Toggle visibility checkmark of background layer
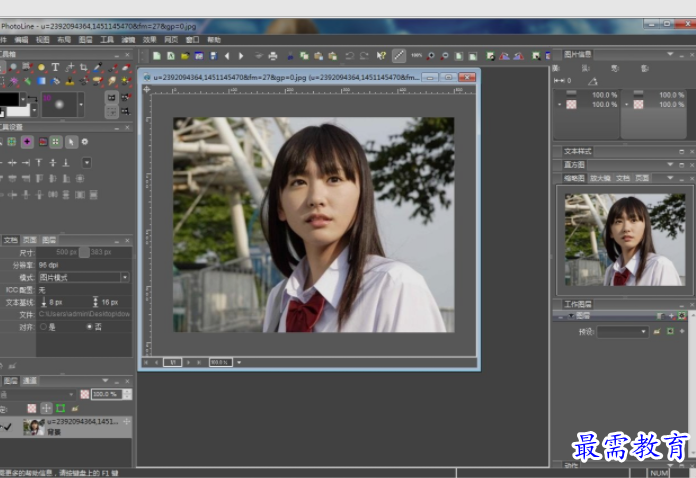 8,427
